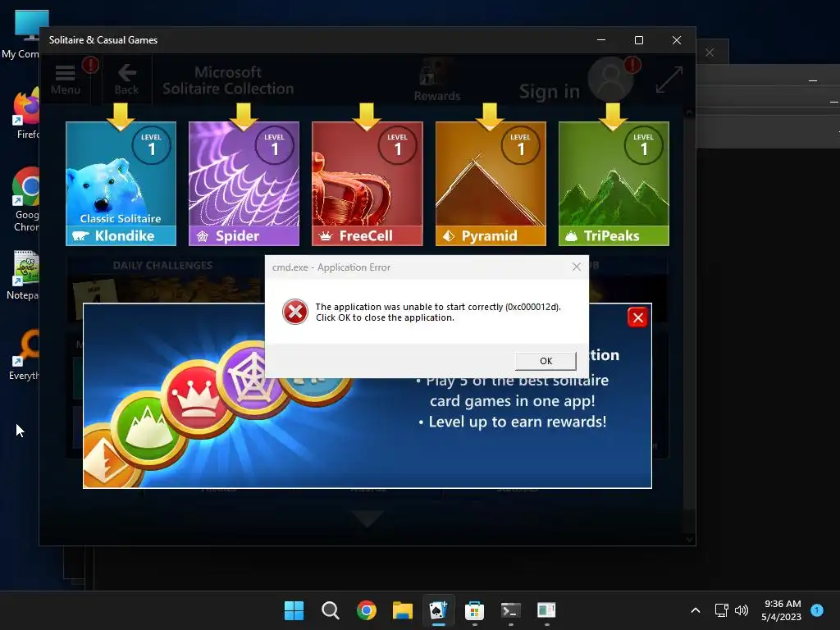Open volume control in system tray

point(742,610)
